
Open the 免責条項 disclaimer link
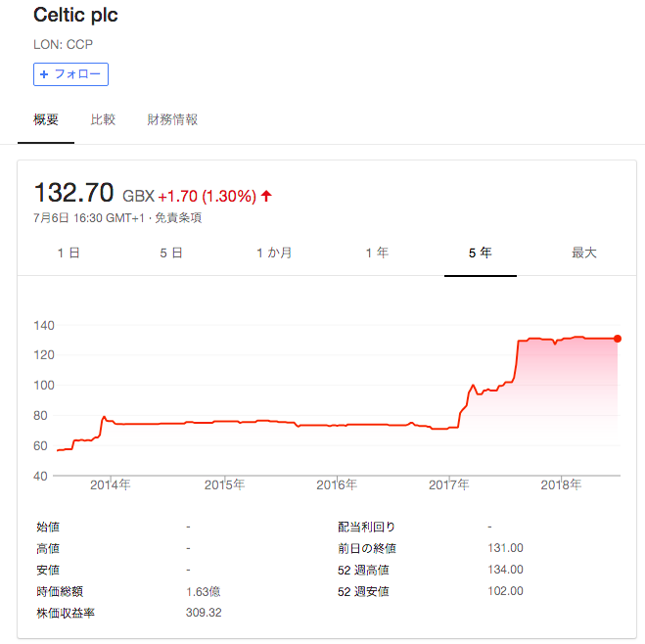(x=178, y=217)
